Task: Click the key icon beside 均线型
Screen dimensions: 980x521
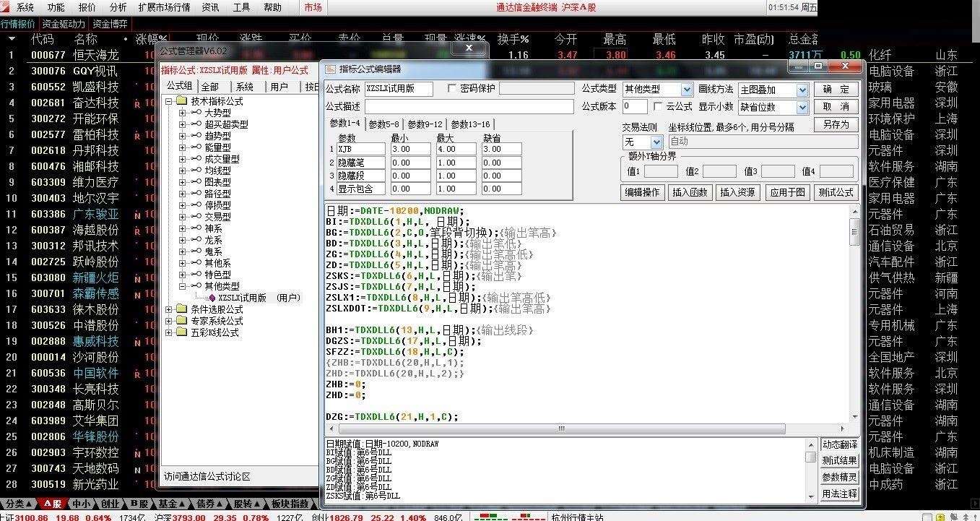Action: (196, 171)
